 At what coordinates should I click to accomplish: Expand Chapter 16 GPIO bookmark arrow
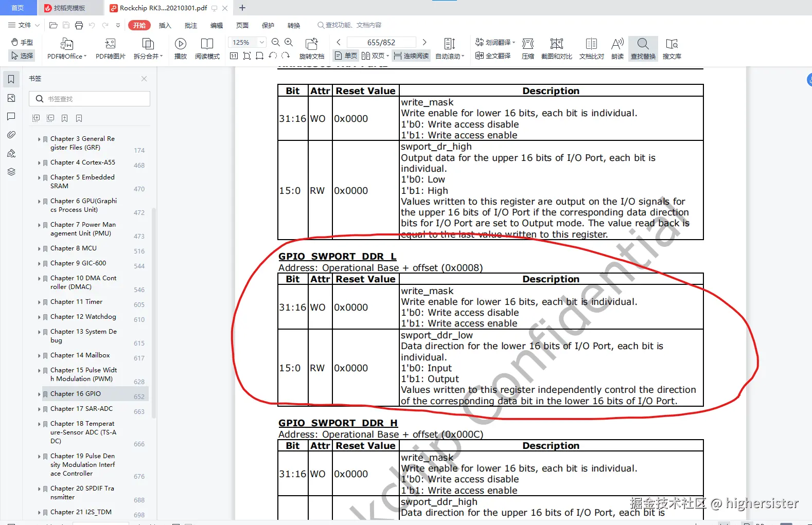pyautogui.click(x=39, y=394)
